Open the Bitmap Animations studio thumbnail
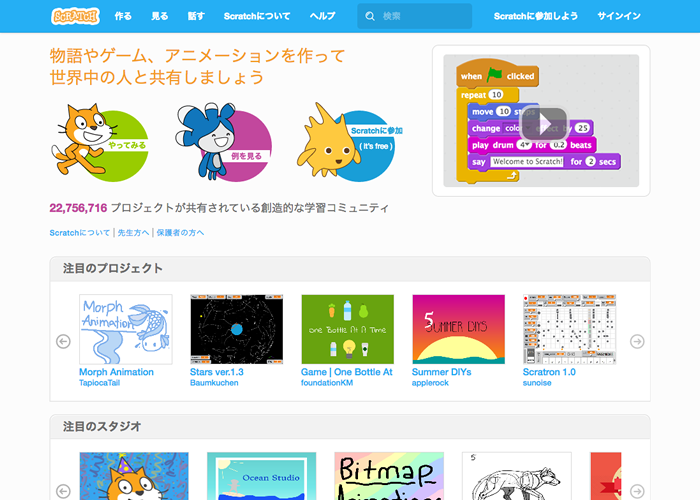Viewport: 700px width, 500px height. pos(389,476)
